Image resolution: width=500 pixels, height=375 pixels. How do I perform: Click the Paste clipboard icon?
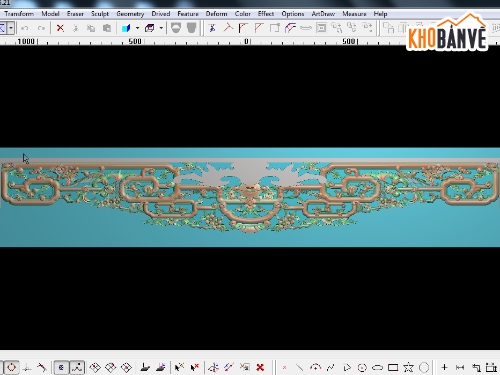[x=107, y=28]
